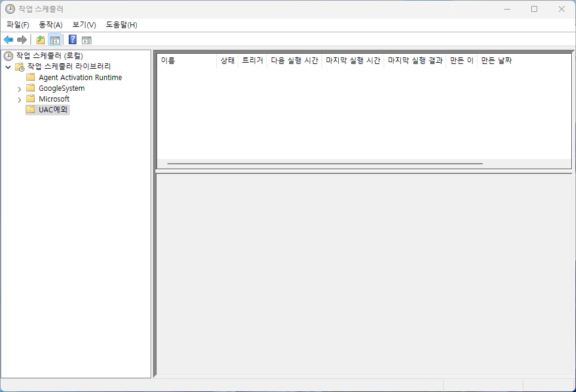Viewport: 576px width, 392px height.
Task: Select 작업 스케줄러 라이브러리 in the tree
Action: [69, 66]
